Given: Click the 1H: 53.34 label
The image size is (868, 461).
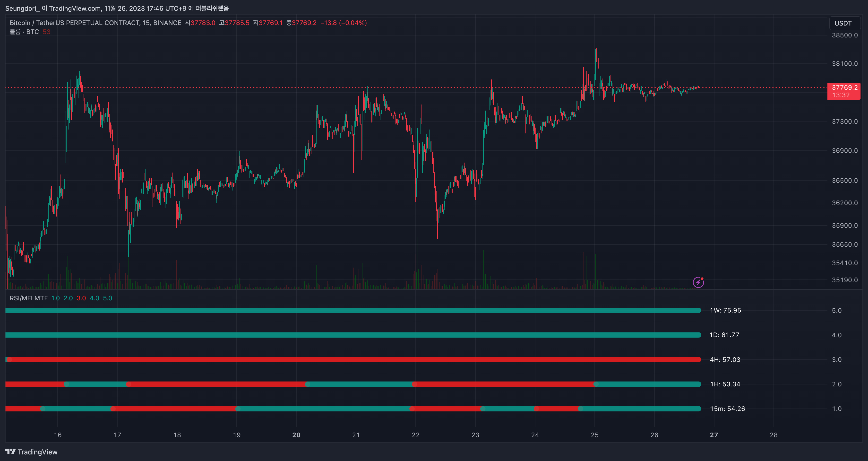Looking at the screenshot, I should click(x=725, y=384).
